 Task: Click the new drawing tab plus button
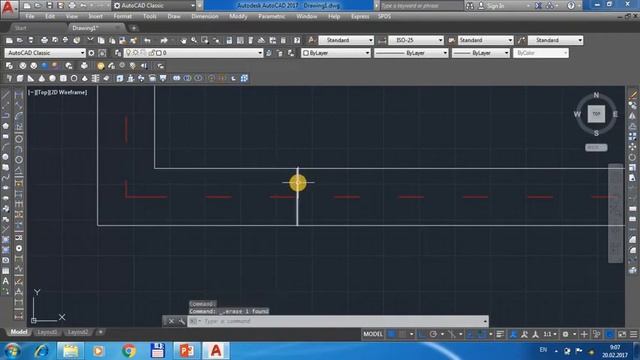coord(133,28)
